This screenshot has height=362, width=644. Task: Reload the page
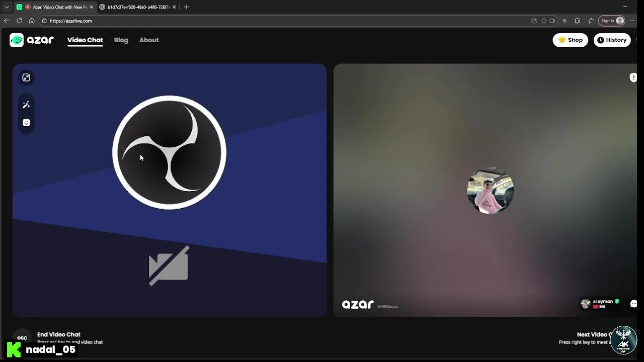[x=19, y=21]
